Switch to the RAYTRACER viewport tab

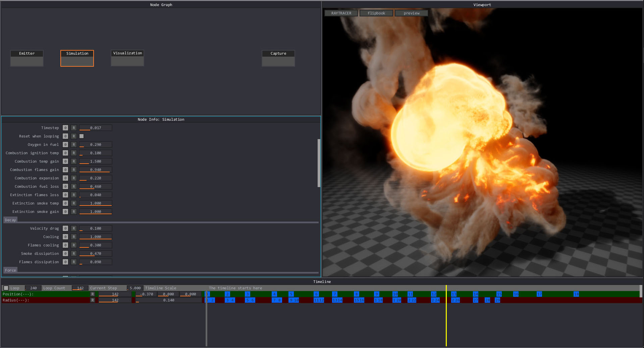[x=341, y=13]
